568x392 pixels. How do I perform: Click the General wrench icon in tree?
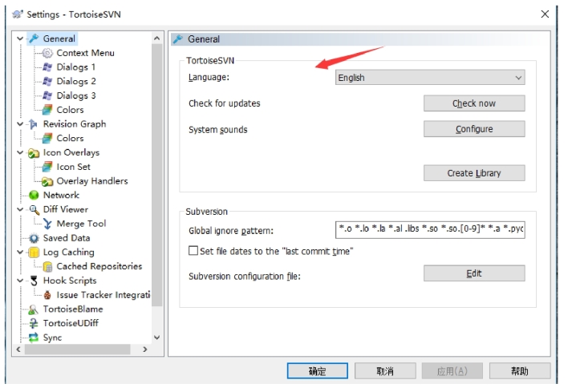pos(34,38)
